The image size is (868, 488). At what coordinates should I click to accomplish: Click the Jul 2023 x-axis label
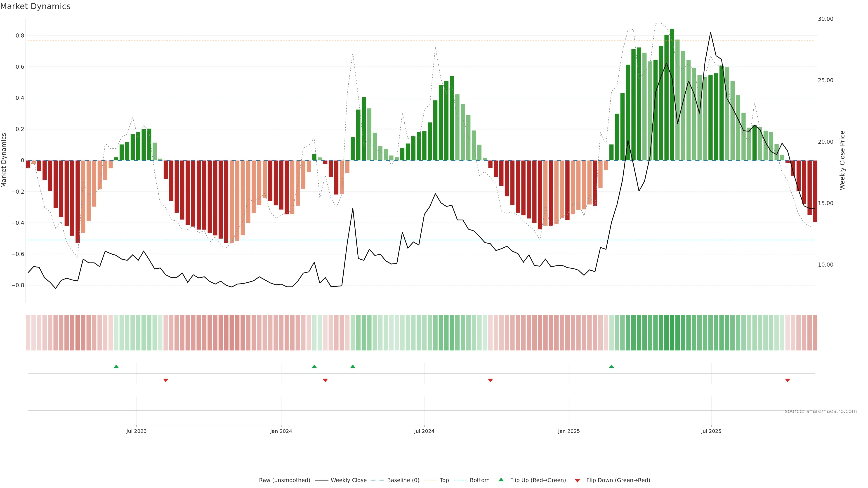137,431
